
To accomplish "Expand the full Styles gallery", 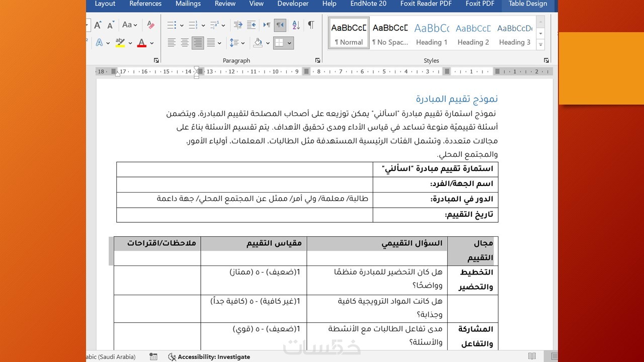I will [540, 45].
